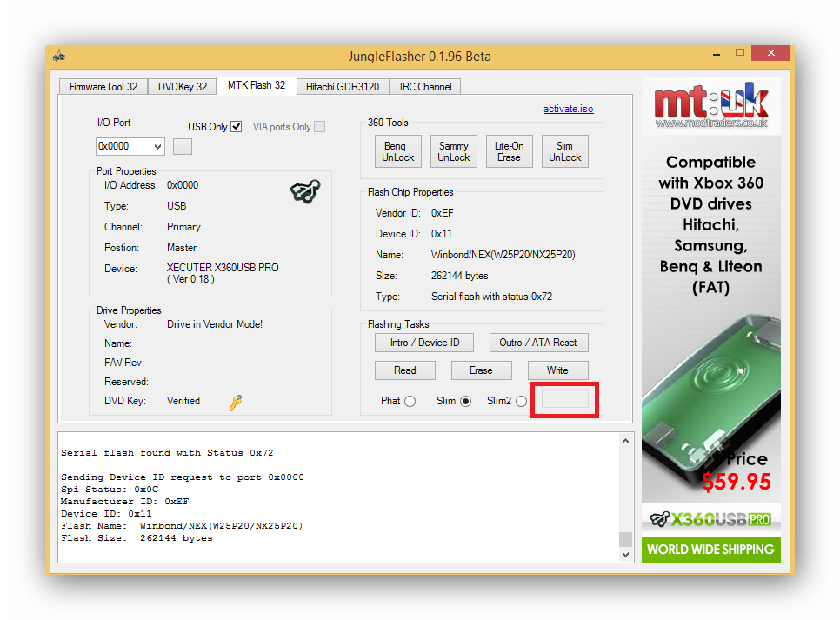Minimize the JungleFlasher window
Viewport: 840px width, 620px height.
[x=717, y=54]
